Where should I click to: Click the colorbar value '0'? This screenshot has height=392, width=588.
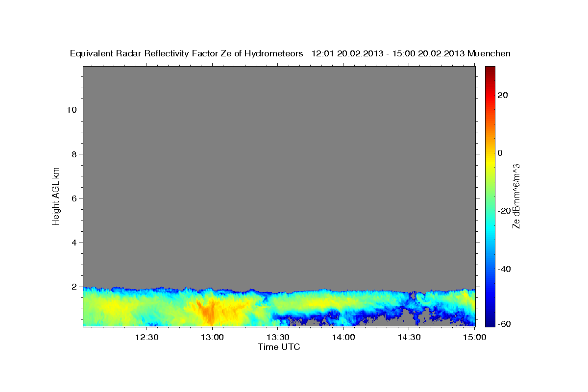pos(501,153)
